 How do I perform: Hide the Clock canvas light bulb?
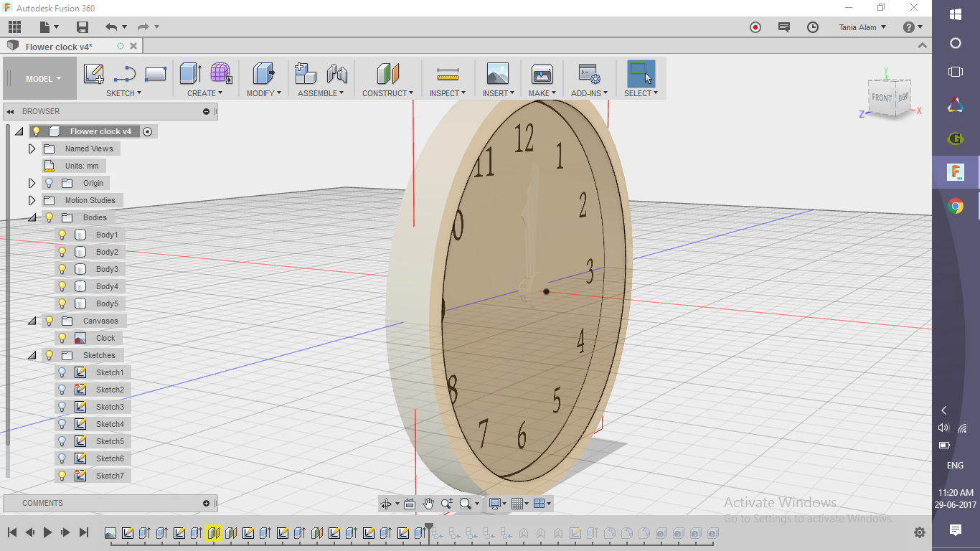click(62, 338)
